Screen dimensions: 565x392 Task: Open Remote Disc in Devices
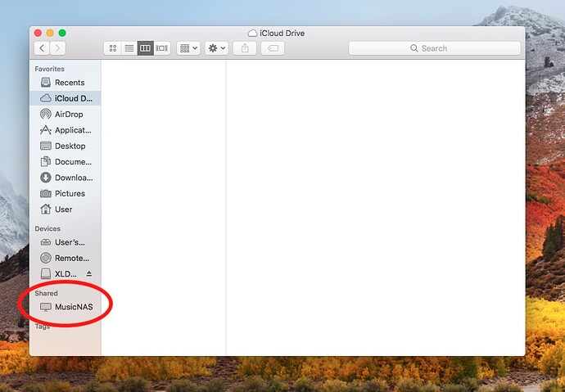(x=66, y=258)
